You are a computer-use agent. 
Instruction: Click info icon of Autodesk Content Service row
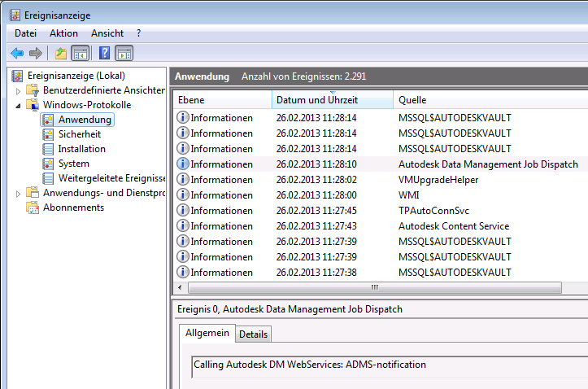[x=183, y=225]
